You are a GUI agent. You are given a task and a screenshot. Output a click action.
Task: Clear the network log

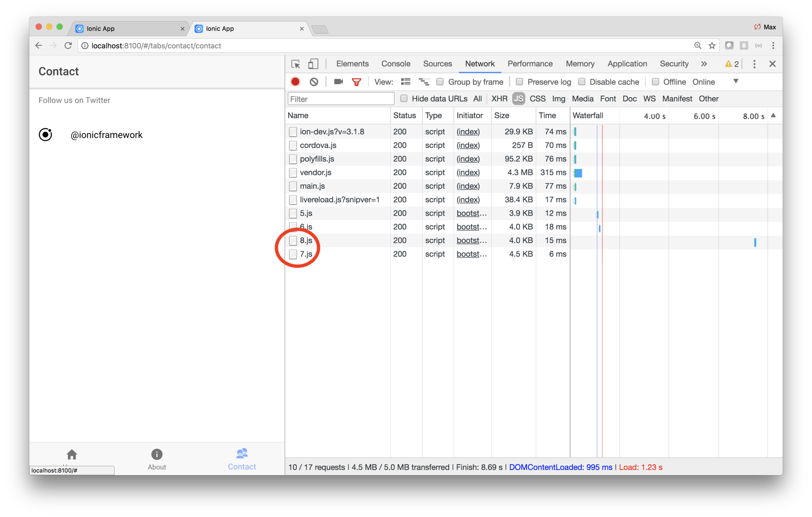(x=314, y=82)
